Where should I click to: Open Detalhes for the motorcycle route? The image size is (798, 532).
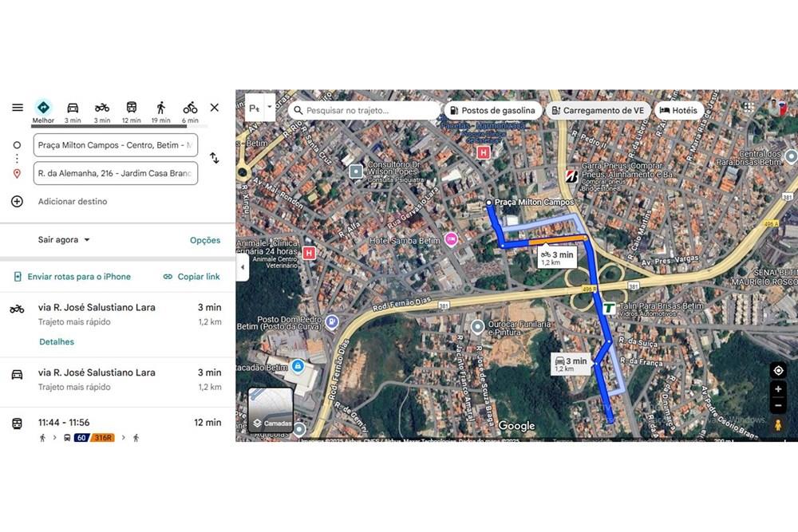(57, 342)
